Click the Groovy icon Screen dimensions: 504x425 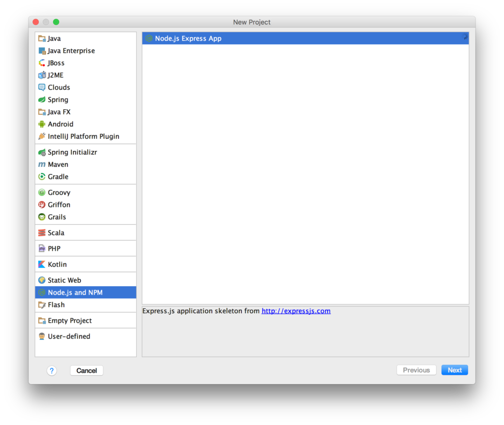pyautogui.click(x=42, y=193)
